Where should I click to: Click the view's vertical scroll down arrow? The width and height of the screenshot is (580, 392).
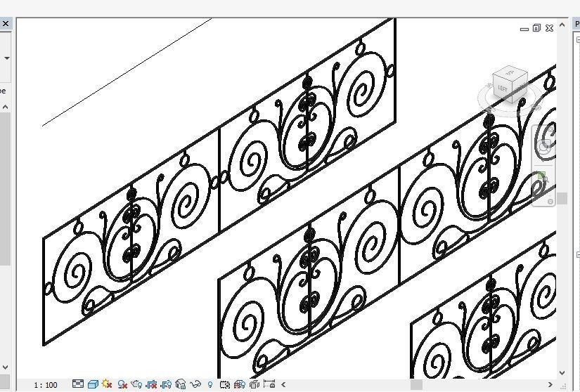click(x=562, y=373)
